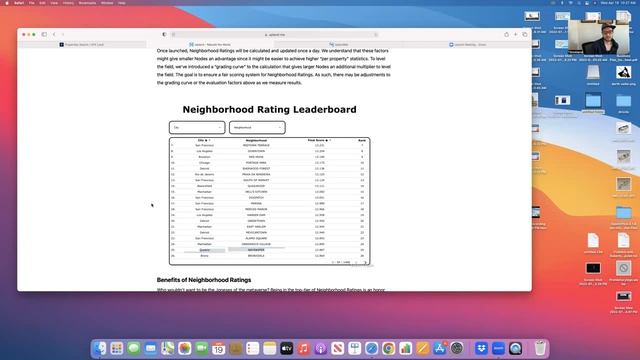Go forward in Safari history
The height and width of the screenshot is (360, 640).
tap(63, 34)
